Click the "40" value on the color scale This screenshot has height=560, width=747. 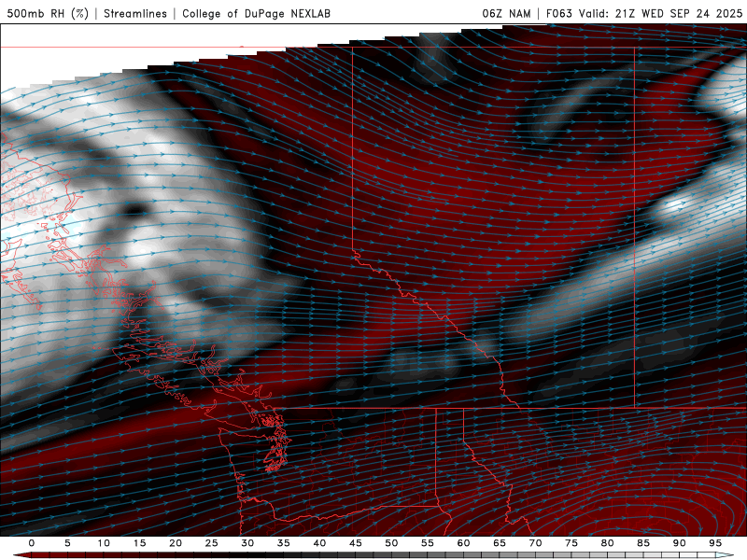pyautogui.click(x=319, y=543)
